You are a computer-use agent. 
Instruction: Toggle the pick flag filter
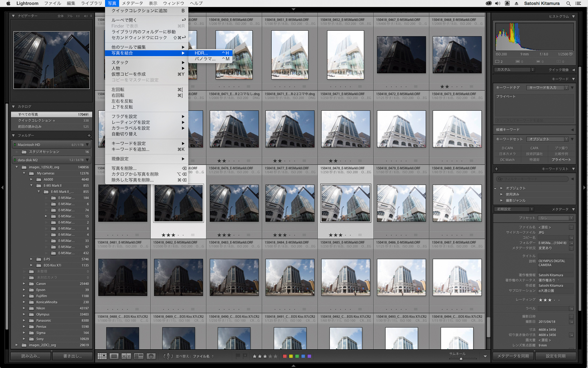(238, 356)
